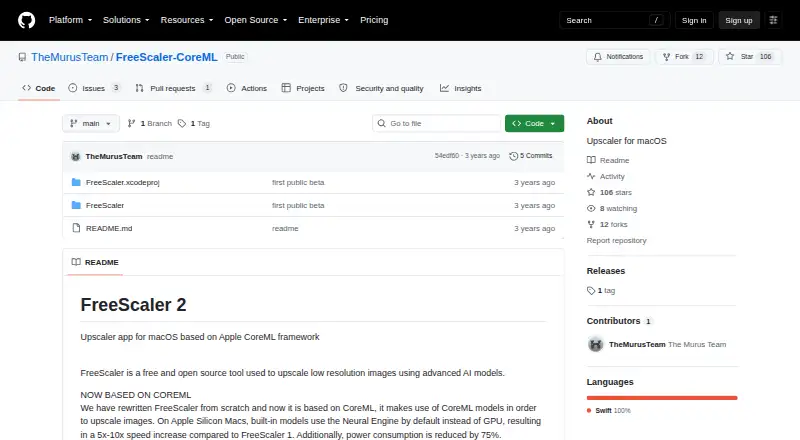Open the Readme link in About
The height and width of the screenshot is (440, 800).
point(608,160)
